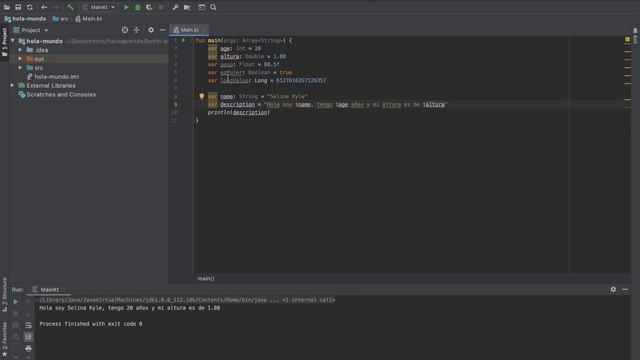The width and height of the screenshot is (640, 360).
Task: Toggle the Ant tool window side tab
Action: (636, 36)
